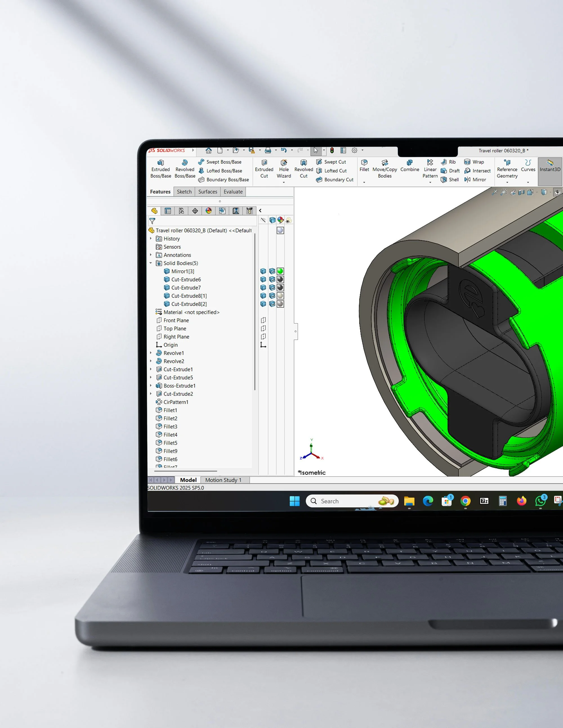The image size is (563, 728).
Task: Click the Hole Wizard icon
Action: pyautogui.click(x=284, y=163)
